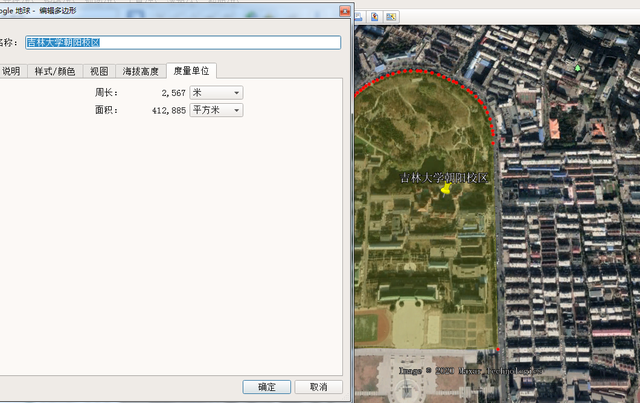The height and width of the screenshot is (403, 640).
Task: Click the area value 412,885
Action: coord(169,110)
